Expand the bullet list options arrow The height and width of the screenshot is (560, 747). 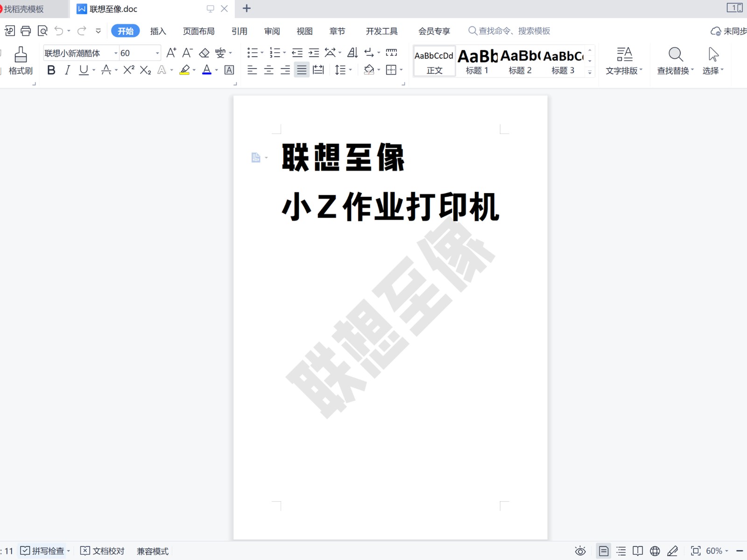coord(262,53)
